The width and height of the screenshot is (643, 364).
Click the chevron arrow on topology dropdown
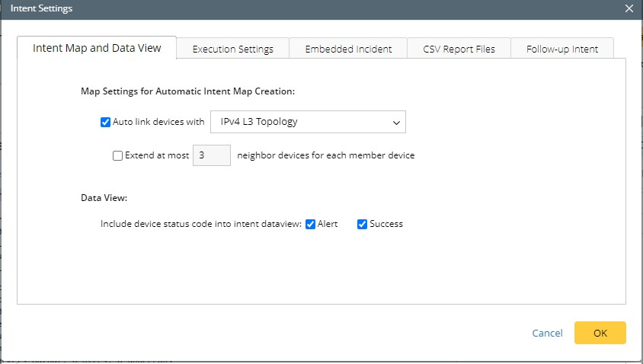point(396,122)
